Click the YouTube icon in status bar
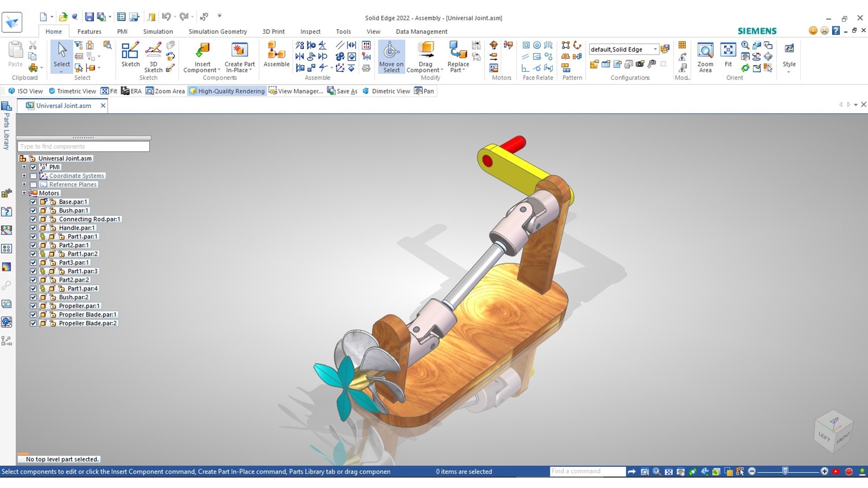This screenshot has width=868, height=488. point(836,471)
